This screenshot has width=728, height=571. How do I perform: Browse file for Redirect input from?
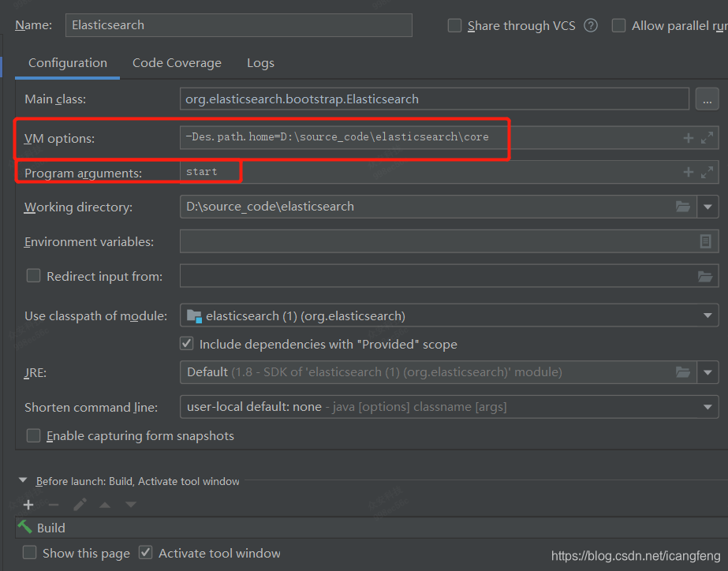point(705,277)
